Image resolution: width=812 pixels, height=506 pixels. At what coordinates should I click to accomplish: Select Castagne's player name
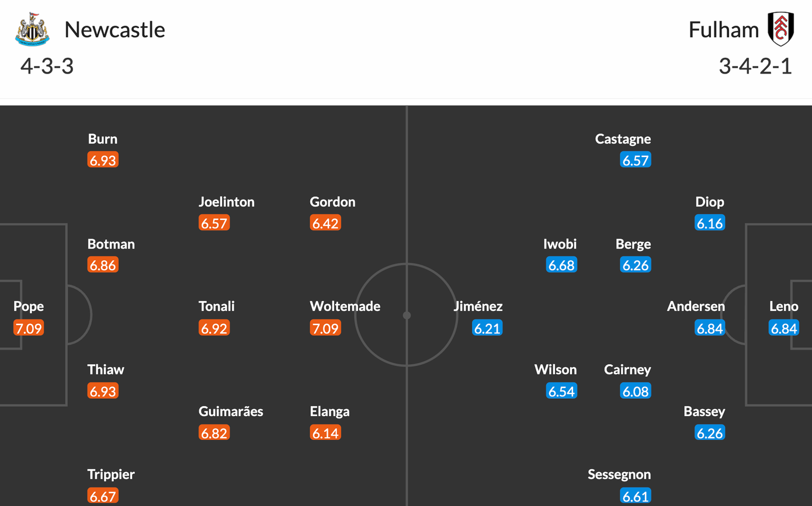(x=623, y=139)
